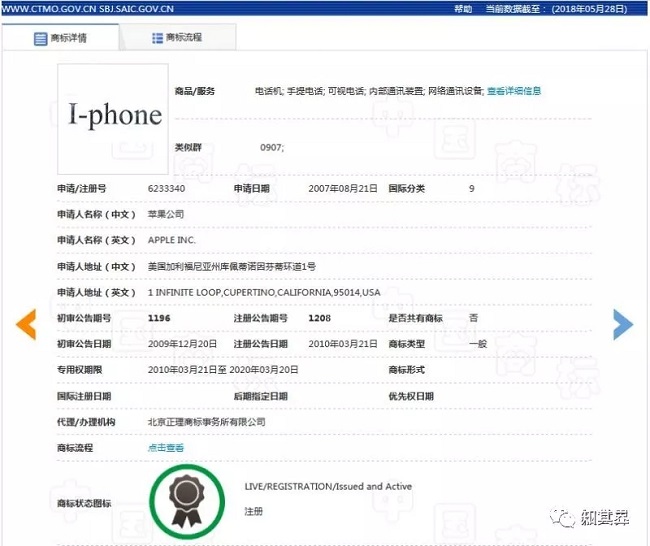This screenshot has height=546, width=650.
Task: Click 点击查看 to view trademark flow
Action: (166, 448)
